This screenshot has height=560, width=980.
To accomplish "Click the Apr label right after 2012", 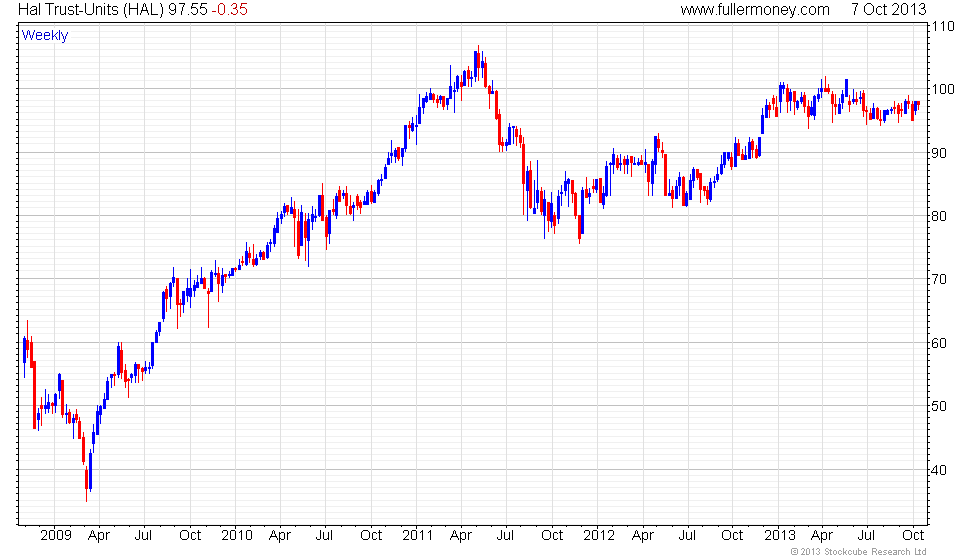I will click(x=642, y=536).
